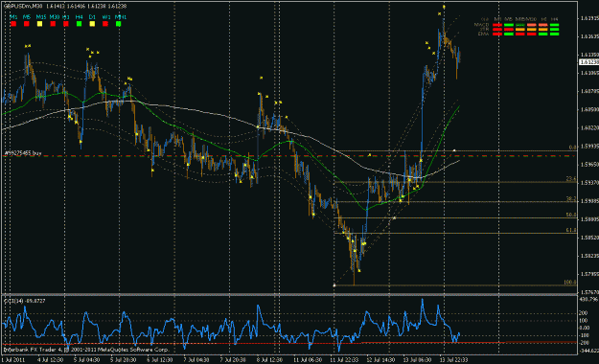
Task: Click EMA H4 green signal bar
Action: tap(554, 34)
